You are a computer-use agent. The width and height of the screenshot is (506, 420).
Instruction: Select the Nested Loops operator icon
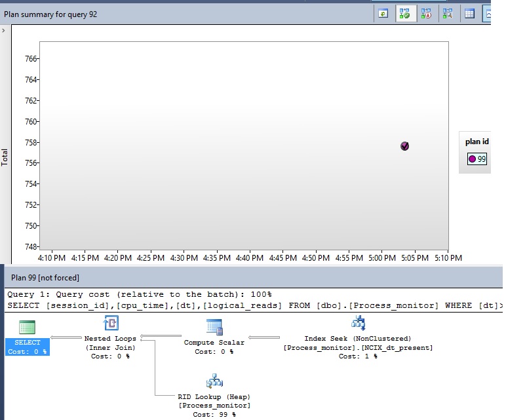[x=111, y=323]
